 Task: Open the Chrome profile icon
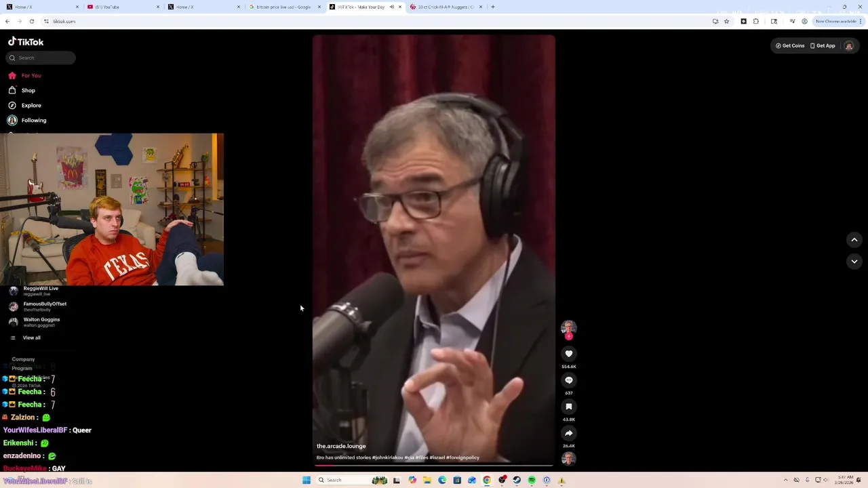(x=805, y=21)
